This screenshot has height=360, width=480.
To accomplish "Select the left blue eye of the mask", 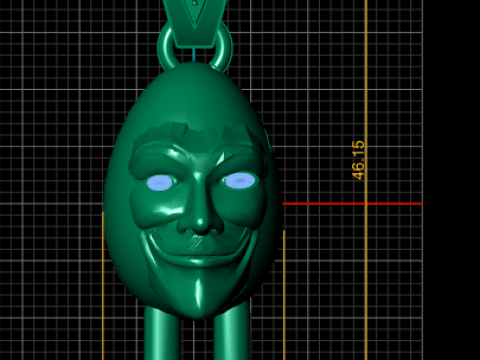I will point(160,182).
